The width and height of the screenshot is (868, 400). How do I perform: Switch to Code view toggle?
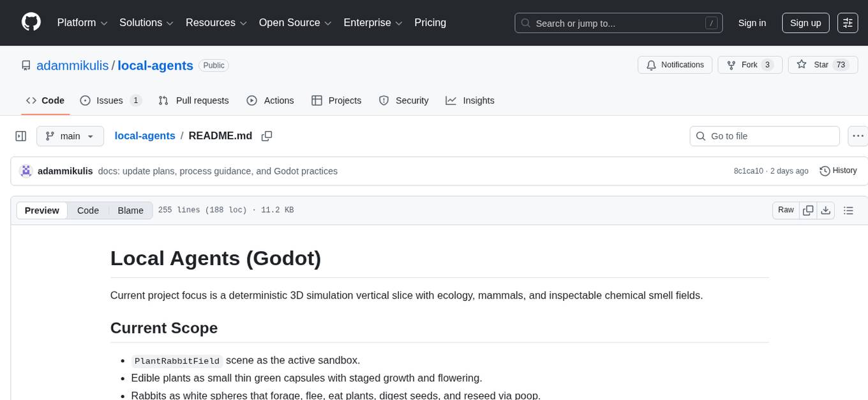88,210
